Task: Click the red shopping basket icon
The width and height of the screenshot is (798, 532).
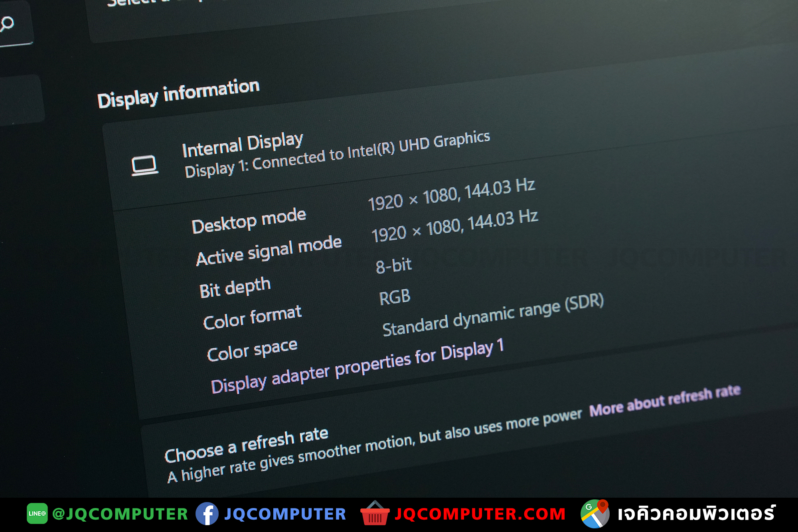Action: [375, 513]
